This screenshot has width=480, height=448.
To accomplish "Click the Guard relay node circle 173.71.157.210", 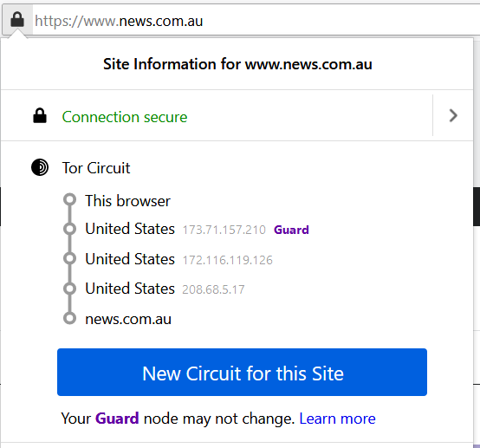I will 70,229.
